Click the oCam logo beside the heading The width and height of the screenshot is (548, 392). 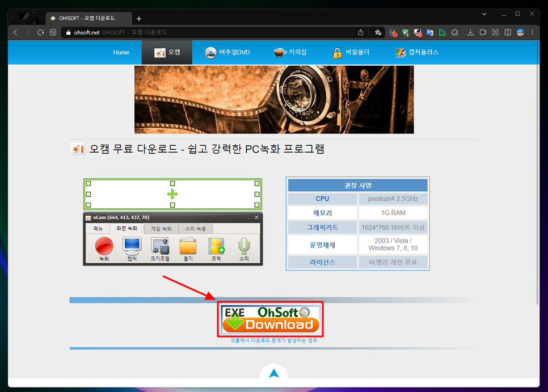78,149
